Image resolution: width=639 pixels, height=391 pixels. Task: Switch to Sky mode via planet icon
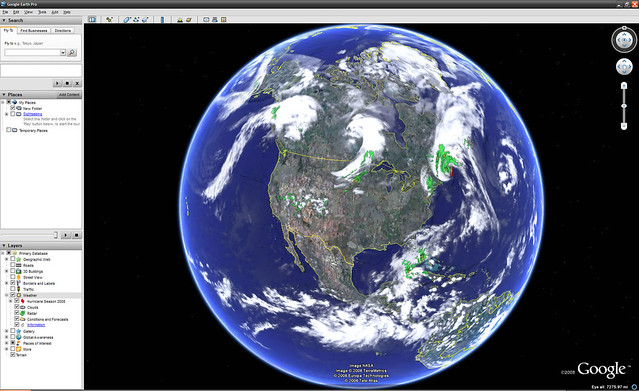tap(189, 19)
